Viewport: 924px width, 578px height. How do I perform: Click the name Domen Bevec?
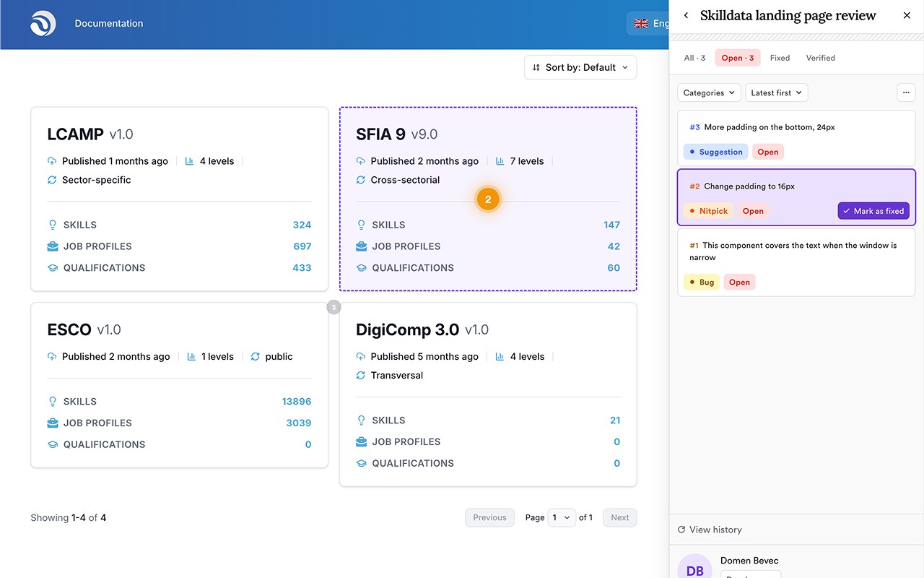tap(749, 561)
